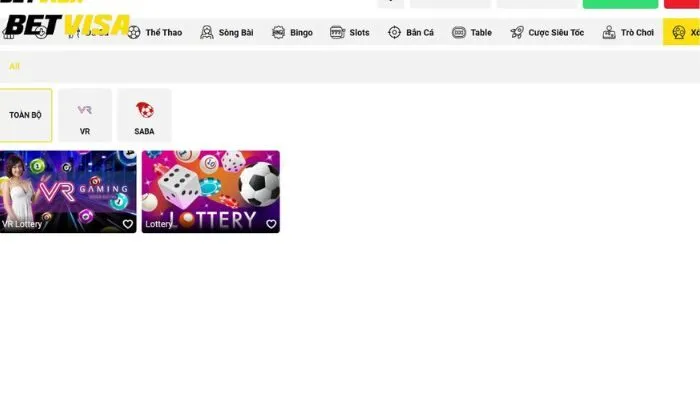This screenshot has width=700, height=420.
Task: Click the Thể Thao soccer ball icon
Action: 134,33
